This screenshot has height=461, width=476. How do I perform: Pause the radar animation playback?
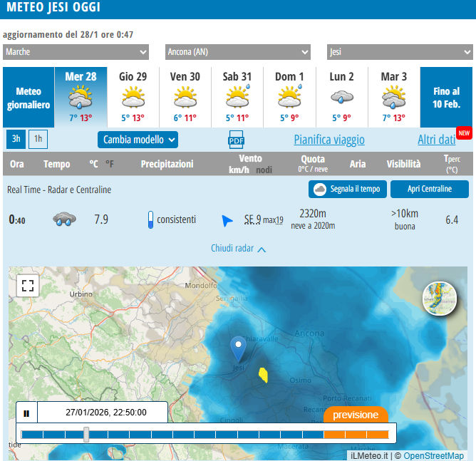(26, 413)
